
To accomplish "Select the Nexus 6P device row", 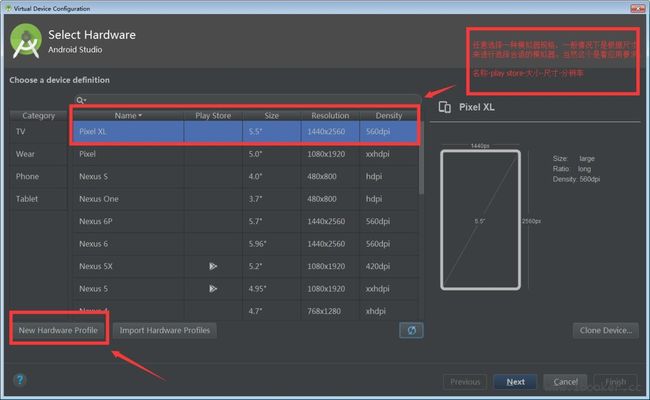I will pyautogui.click(x=245, y=221).
